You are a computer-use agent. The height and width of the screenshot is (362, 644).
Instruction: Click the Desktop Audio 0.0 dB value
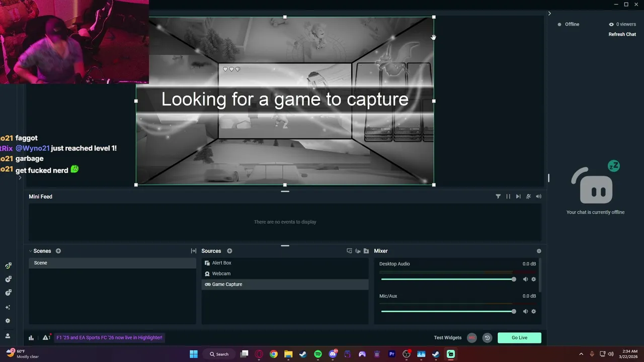pyautogui.click(x=529, y=264)
